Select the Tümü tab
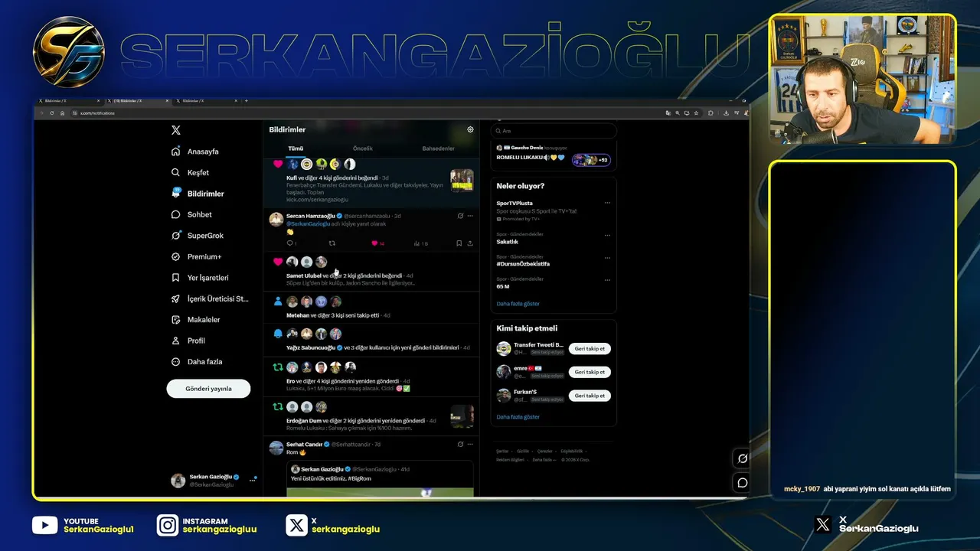This screenshot has width=980, height=551. [x=296, y=148]
